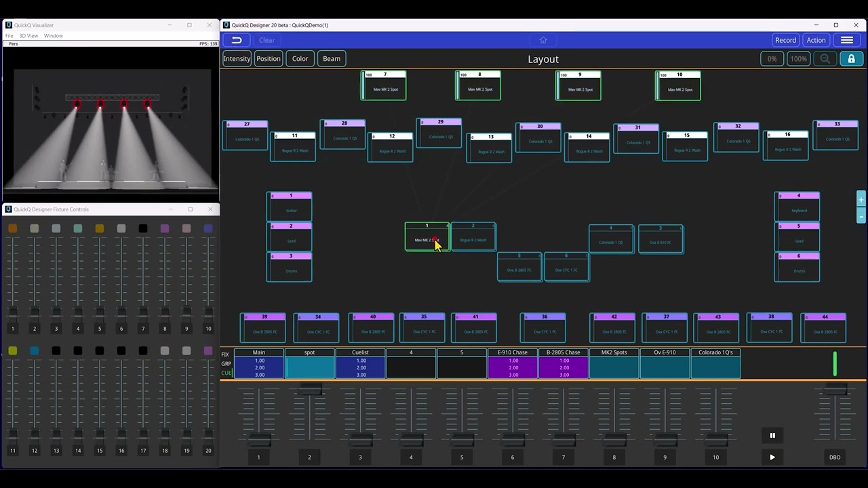Click the Record button
Viewport: 868px width, 488px height.
[786, 40]
